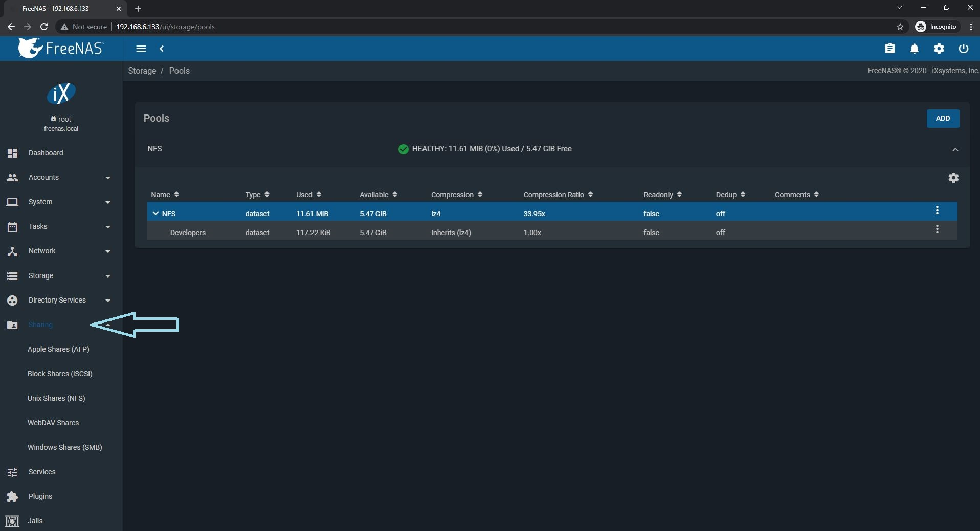Expand the System dropdown arrow
Viewport: 980px width, 531px height.
108,202
